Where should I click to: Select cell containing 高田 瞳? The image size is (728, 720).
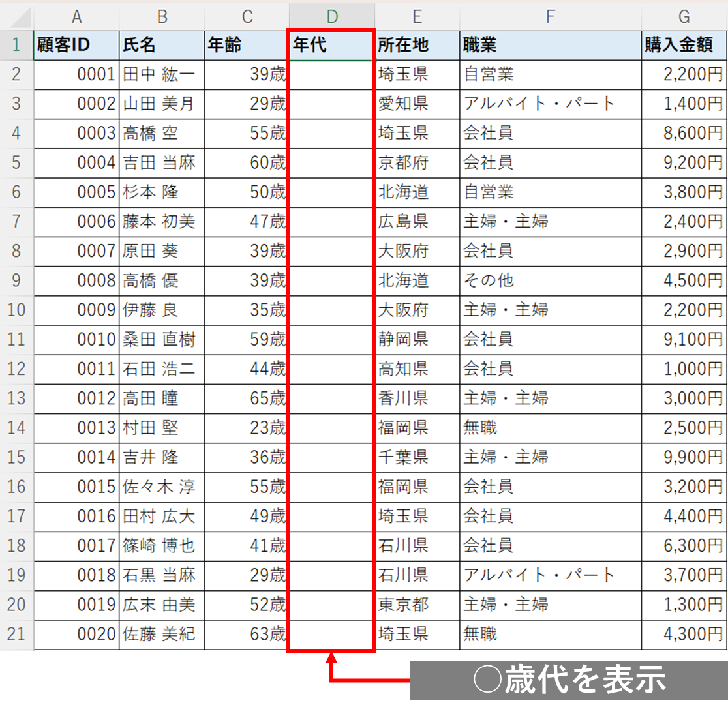pyautogui.click(x=162, y=398)
